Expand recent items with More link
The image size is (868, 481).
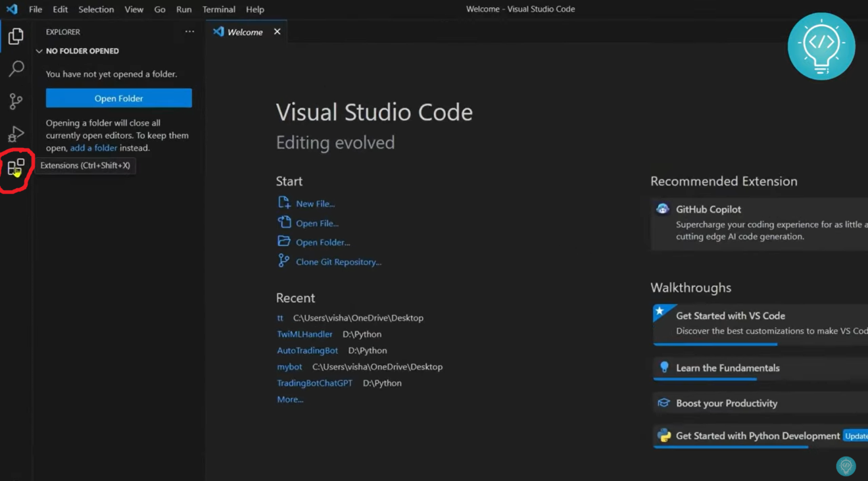point(289,399)
